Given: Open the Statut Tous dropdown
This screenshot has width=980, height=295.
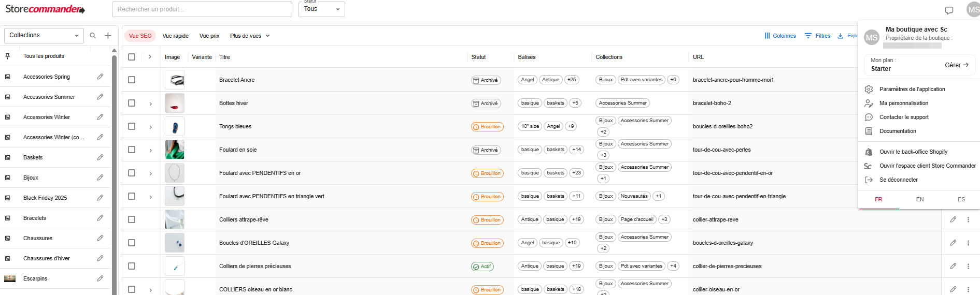Looking at the screenshot, I should tap(321, 9).
